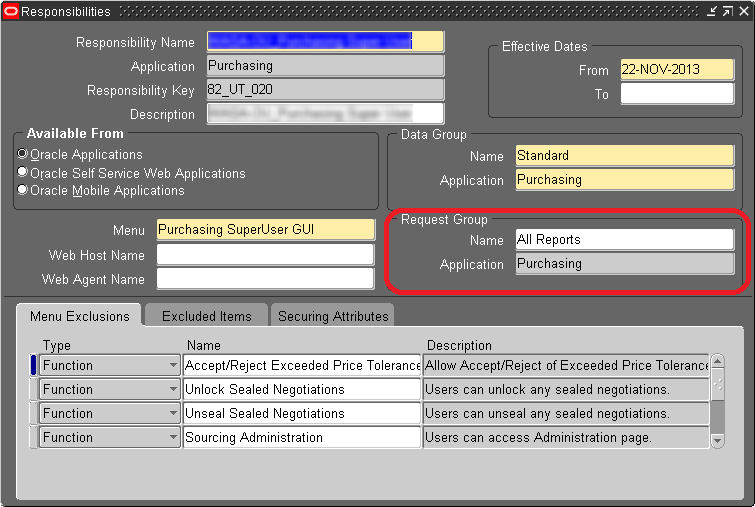Close the Responsibilities window
755x507 pixels.
(744, 11)
